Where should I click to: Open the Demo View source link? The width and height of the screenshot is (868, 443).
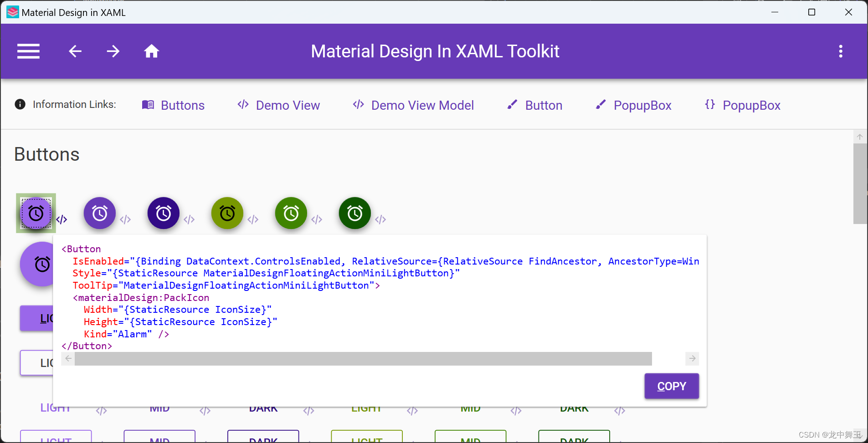tap(278, 105)
